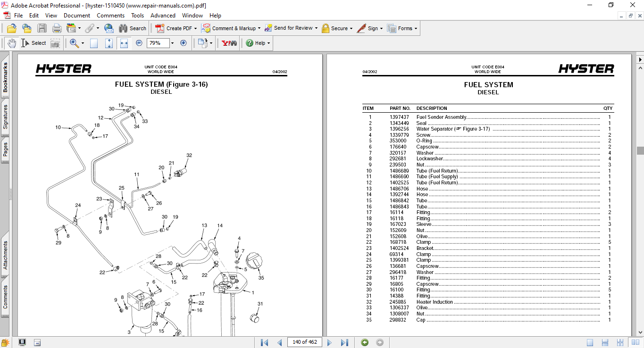Click the Fit Width icon
This screenshot has width=644, height=348.
[x=124, y=43]
